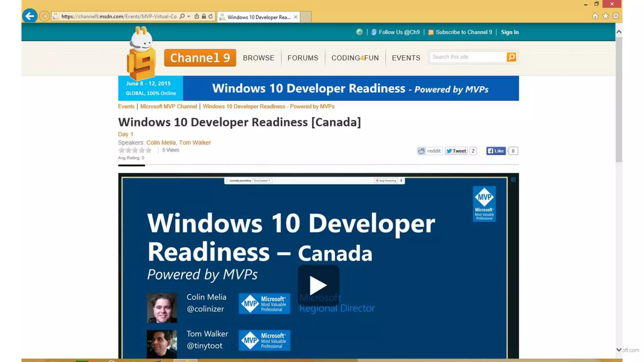Open Favorites with the star icon
This screenshot has width=644, height=362.
tap(605, 16)
